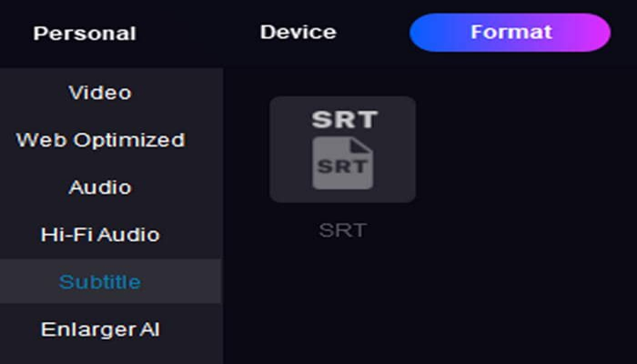Open the Device tab
The width and height of the screenshot is (637, 364).
298,32
